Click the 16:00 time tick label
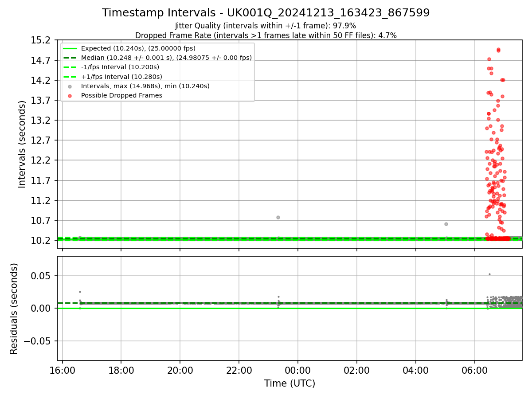 pos(62,370)
